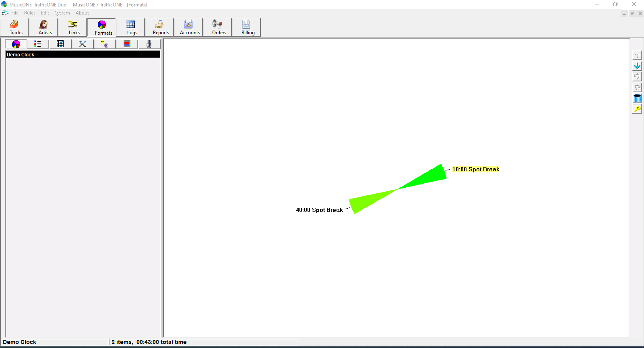Click the 40:00 Spot Break label
644x348 pixels.
click(x=319, y=210)
